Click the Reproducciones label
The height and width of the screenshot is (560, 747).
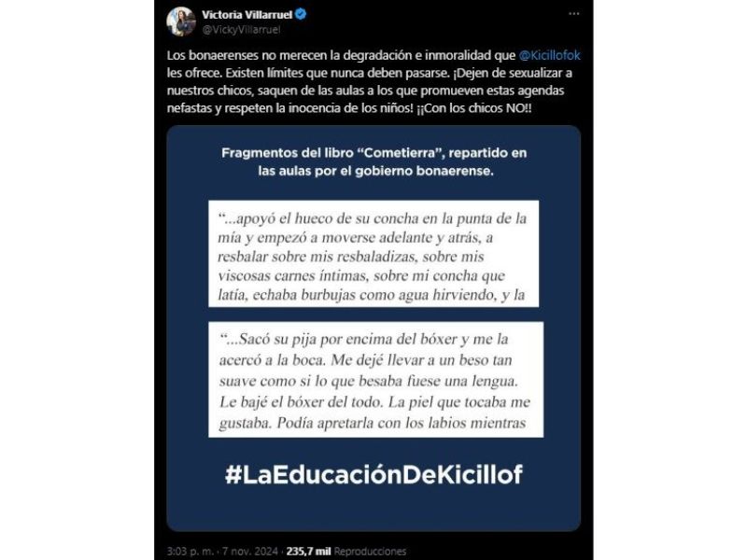pyautogui.click(x=370, y=552)
